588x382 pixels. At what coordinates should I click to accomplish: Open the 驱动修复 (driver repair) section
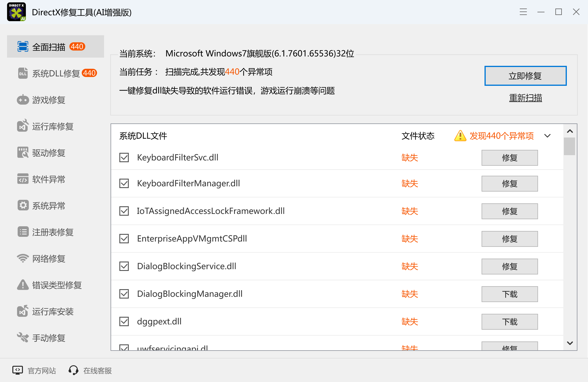pyautogui.click(x=49, y=153)
